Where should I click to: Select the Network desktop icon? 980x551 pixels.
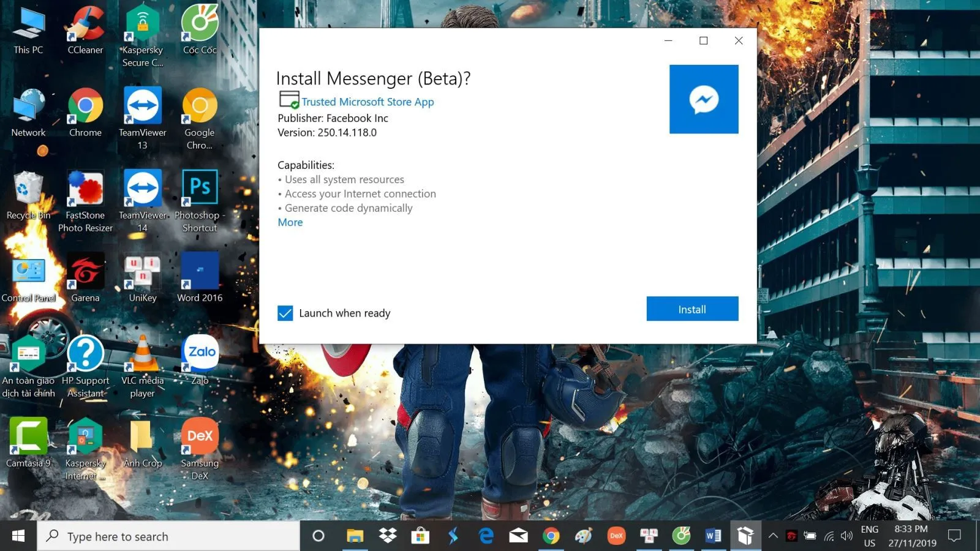(x=28, y=113)
